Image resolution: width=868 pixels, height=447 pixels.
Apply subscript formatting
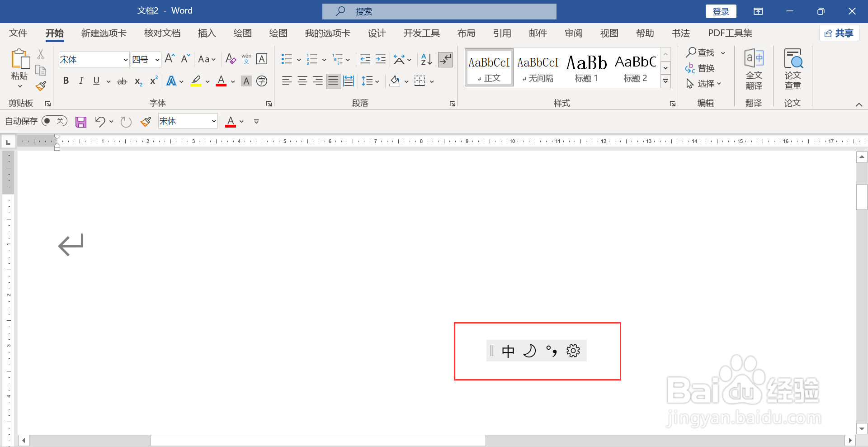tap(139, 81)
